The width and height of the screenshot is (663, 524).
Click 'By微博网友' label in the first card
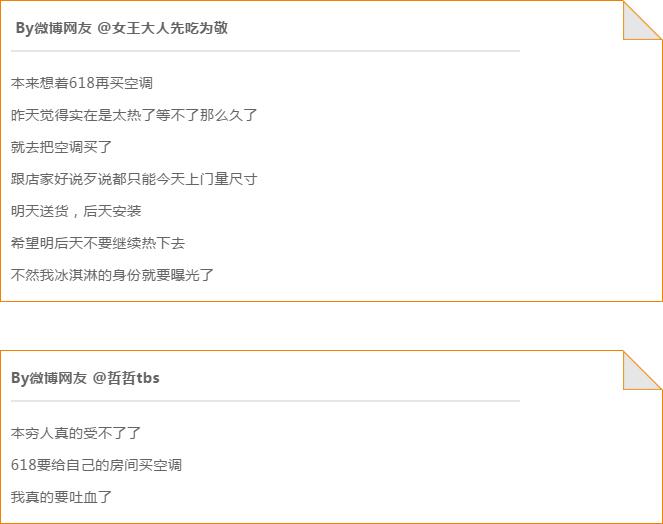coord(54,28)
